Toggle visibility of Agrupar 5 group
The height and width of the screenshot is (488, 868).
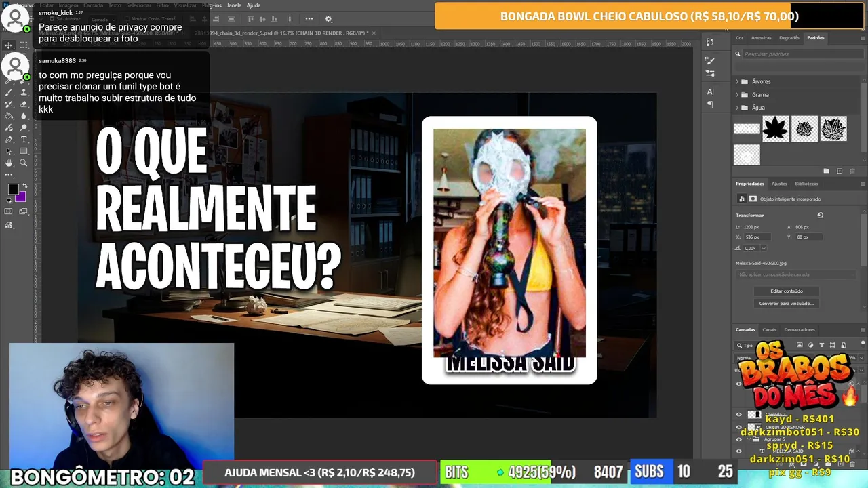tap(739, 439)
